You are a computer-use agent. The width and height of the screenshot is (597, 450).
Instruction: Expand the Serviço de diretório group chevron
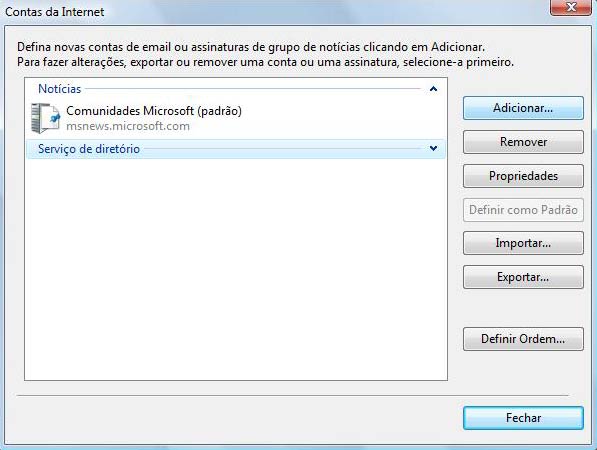click(x=433, y=148)
